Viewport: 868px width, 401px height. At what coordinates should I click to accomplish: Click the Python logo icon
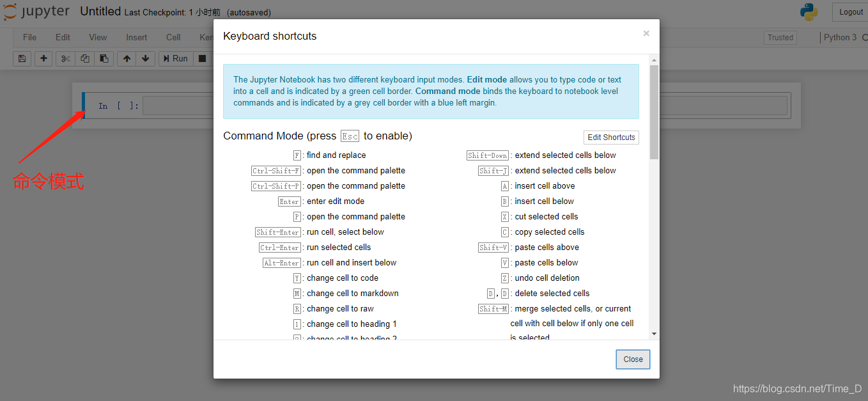tap(809, 12)
